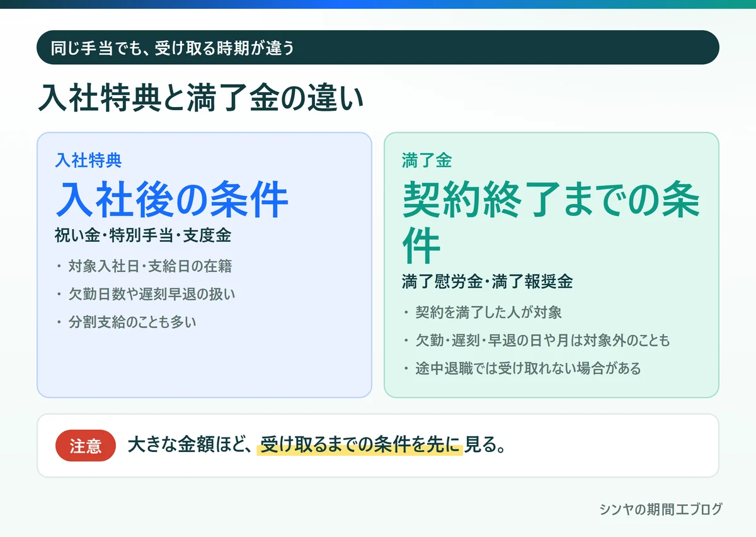The image size is (756, 537).
Task: Click the small blue label '入社特典'
Action: pos(88,161)
